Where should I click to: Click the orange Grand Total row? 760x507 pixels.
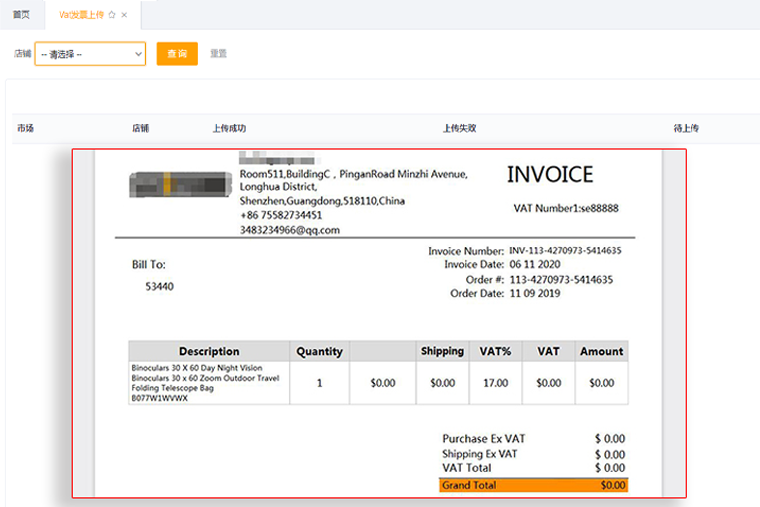click(533, 485)
